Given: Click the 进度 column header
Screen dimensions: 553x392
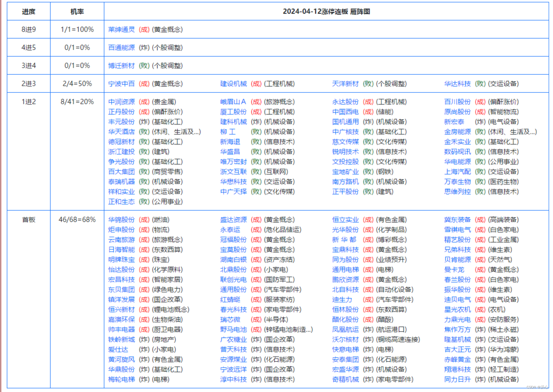Looking at the screenshot, I should (x=29, y=12).
